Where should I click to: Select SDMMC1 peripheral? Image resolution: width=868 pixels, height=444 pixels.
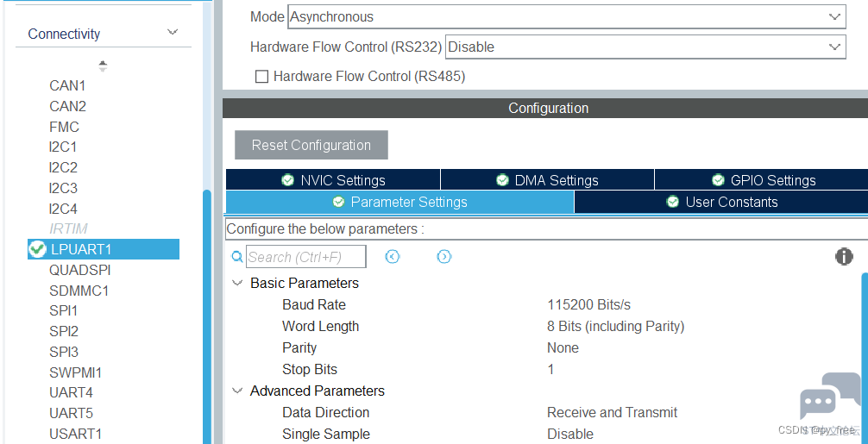tap(79, 291)
